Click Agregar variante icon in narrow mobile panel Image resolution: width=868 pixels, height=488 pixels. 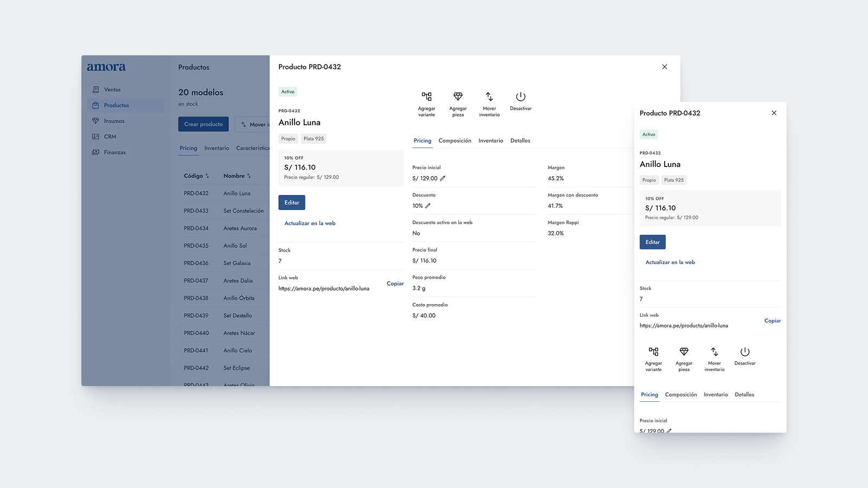[654, 351]
